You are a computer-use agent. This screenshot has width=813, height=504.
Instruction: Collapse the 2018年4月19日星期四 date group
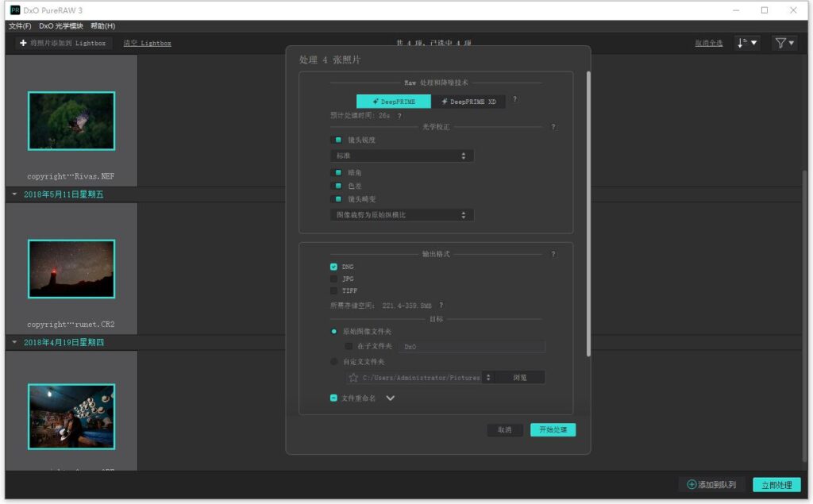[x=14, y=342]
